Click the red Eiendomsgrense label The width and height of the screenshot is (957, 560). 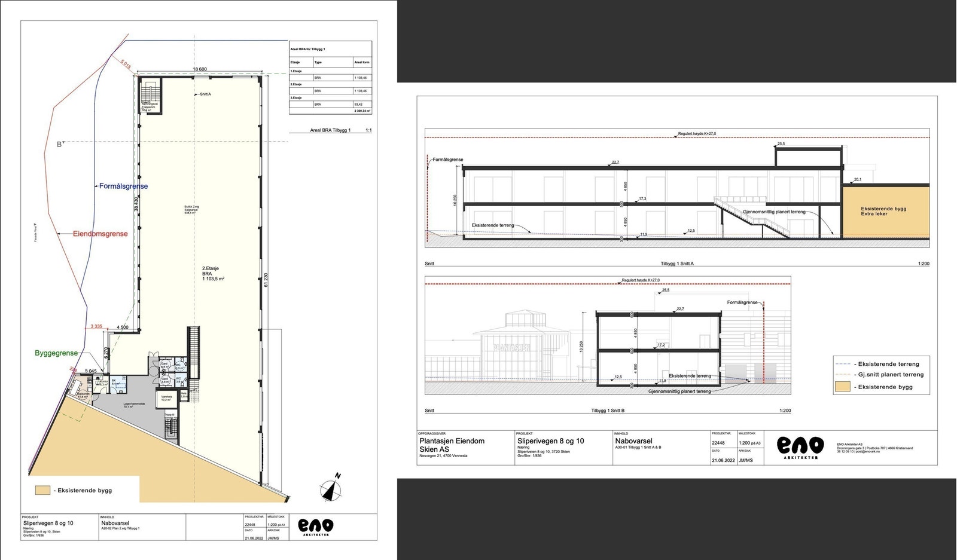[x=100, y=234]
